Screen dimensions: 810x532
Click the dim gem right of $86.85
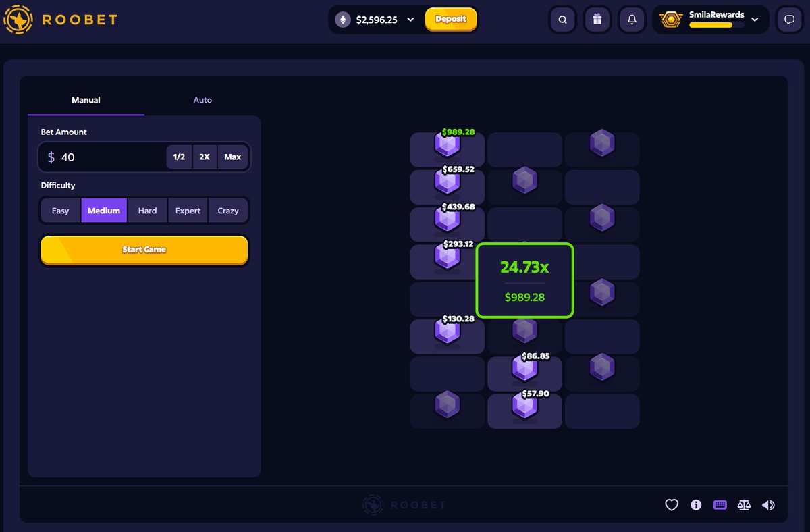(x=601, y=367)
